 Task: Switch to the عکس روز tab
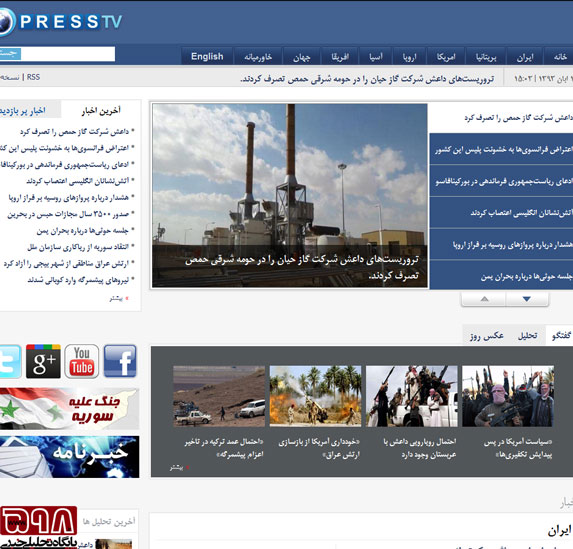click(x=487, y=336)
